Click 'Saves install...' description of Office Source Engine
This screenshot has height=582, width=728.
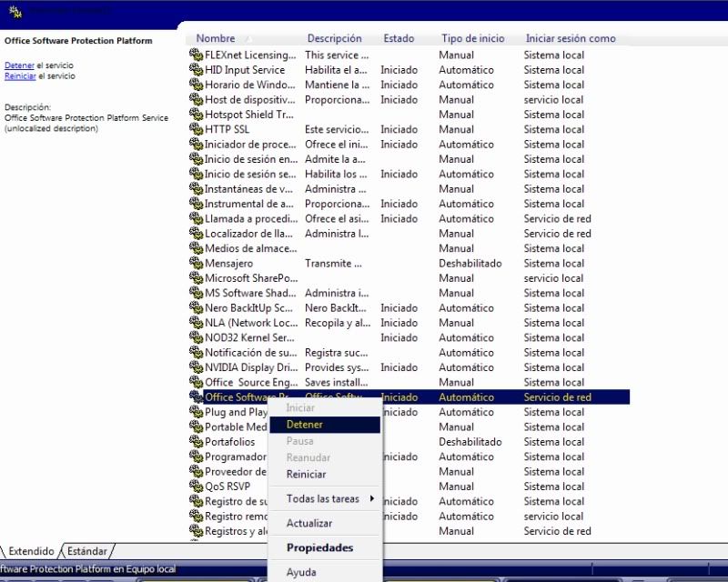click(336, 382)
